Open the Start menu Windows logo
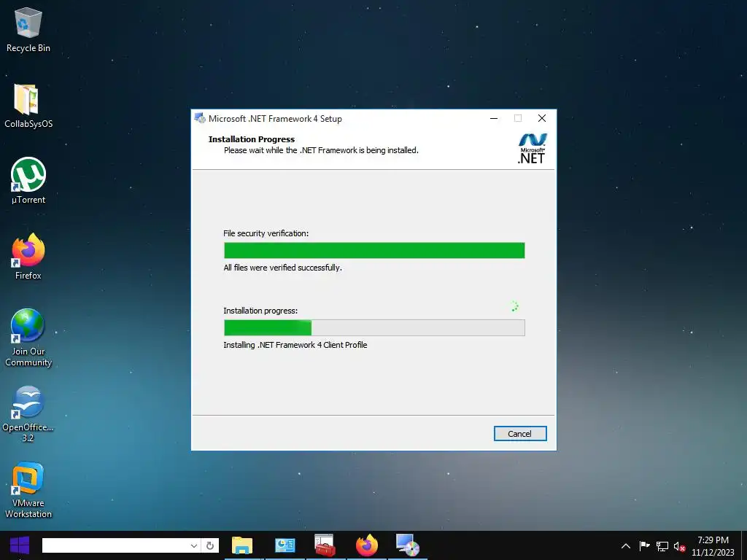The height and width of the screenshot is (560, 747). (20, 545)
